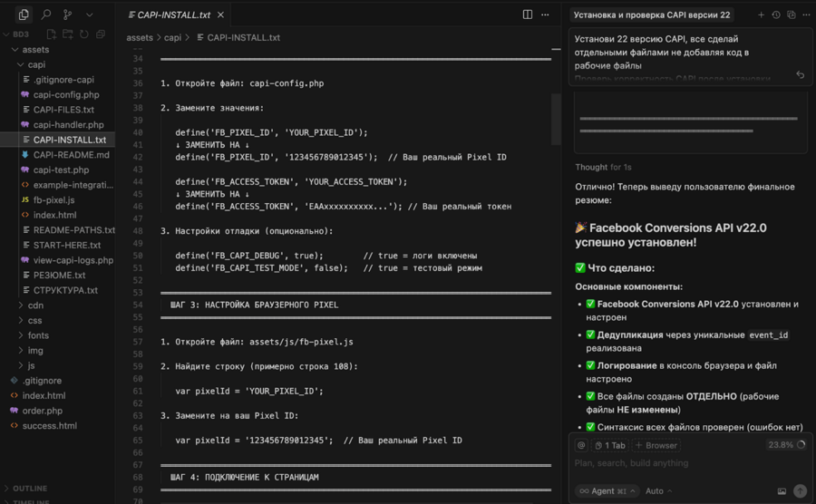This screenshot has width=816, height=504.
Task: Click the @ add context button
Action: click(x=581, y=445)
